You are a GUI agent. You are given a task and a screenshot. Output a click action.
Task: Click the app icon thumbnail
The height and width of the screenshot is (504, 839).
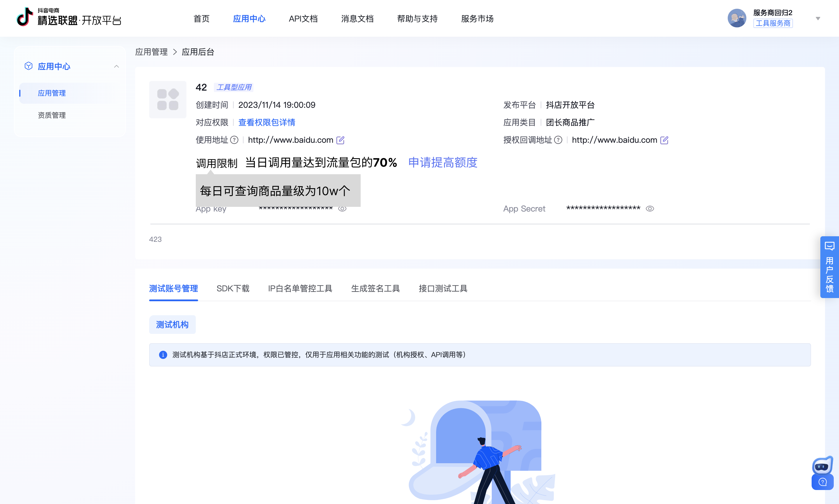tap(168, 100)
